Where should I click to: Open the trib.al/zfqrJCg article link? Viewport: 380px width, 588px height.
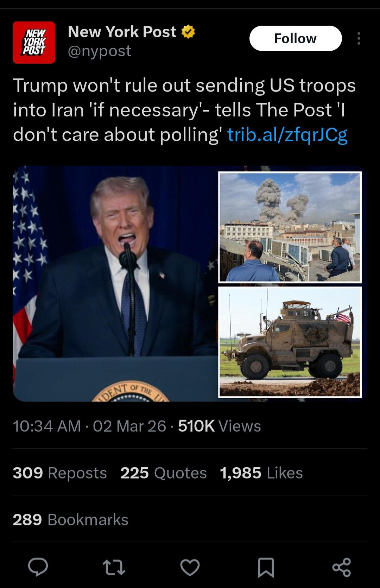click(287, 134)
